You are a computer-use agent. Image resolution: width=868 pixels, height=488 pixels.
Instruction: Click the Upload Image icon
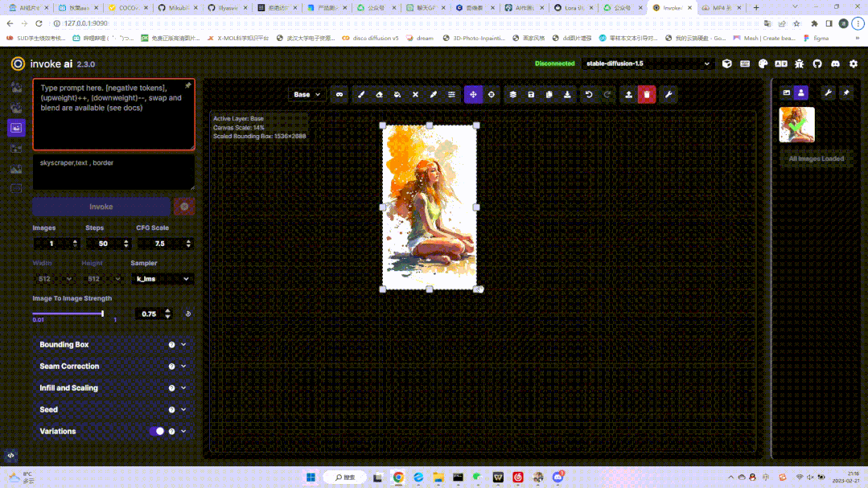(628, 94)
